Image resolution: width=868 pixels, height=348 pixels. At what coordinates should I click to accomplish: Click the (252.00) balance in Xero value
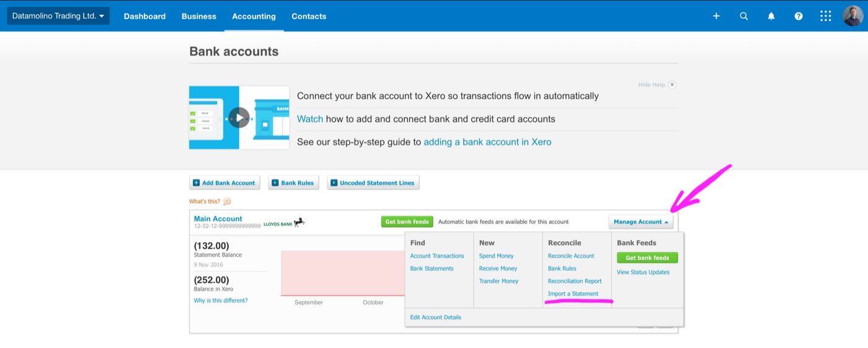point(211,280)
